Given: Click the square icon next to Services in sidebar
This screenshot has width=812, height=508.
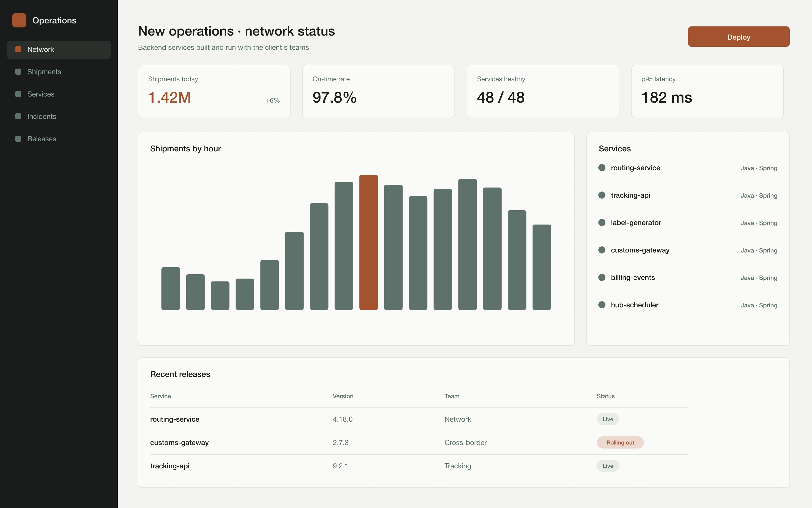Looking at the screenshot, I should 19,94.
